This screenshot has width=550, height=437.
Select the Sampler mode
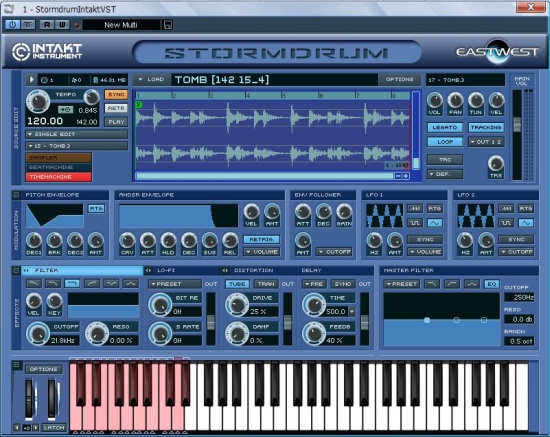(59, 157)
